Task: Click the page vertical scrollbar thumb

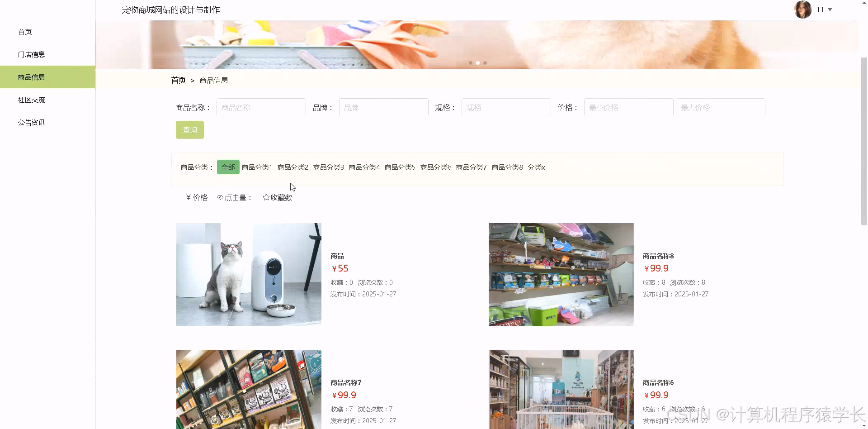Action: coord(864,140)
